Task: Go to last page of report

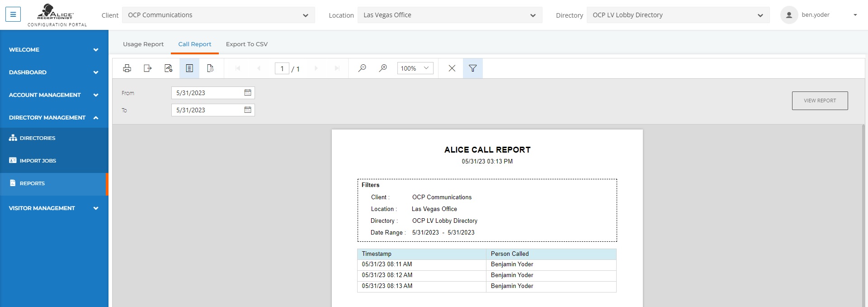Action: pyautogui.click(x=337, y=68)
